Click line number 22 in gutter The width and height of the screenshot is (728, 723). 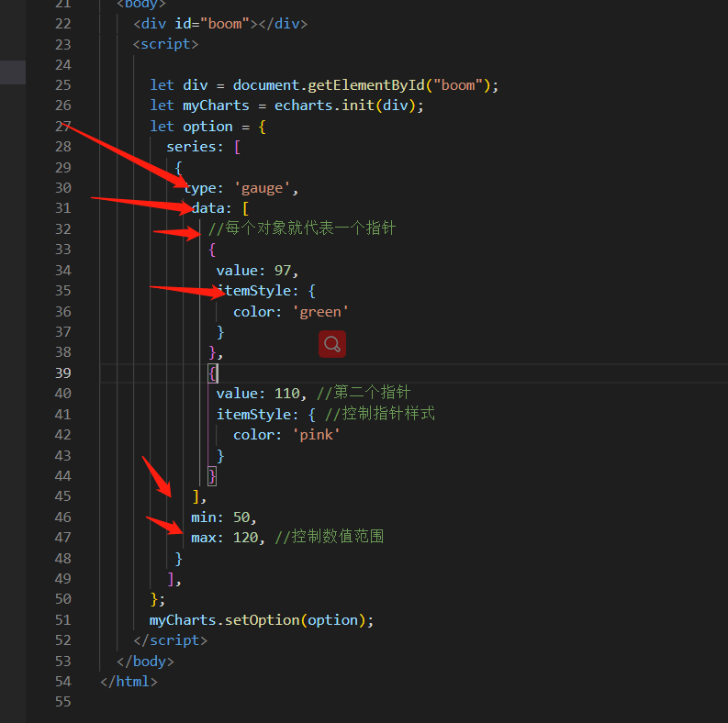coord(63,24)
